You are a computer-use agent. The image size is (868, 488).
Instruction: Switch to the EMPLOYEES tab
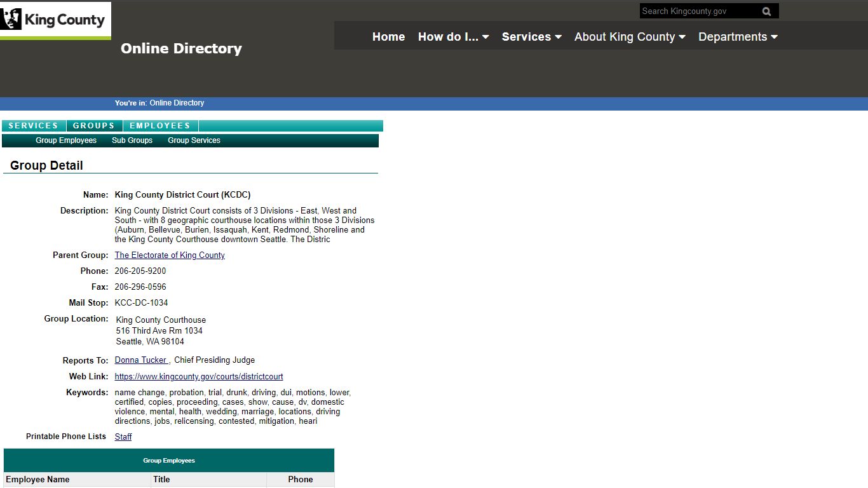(x=160, y=126)
